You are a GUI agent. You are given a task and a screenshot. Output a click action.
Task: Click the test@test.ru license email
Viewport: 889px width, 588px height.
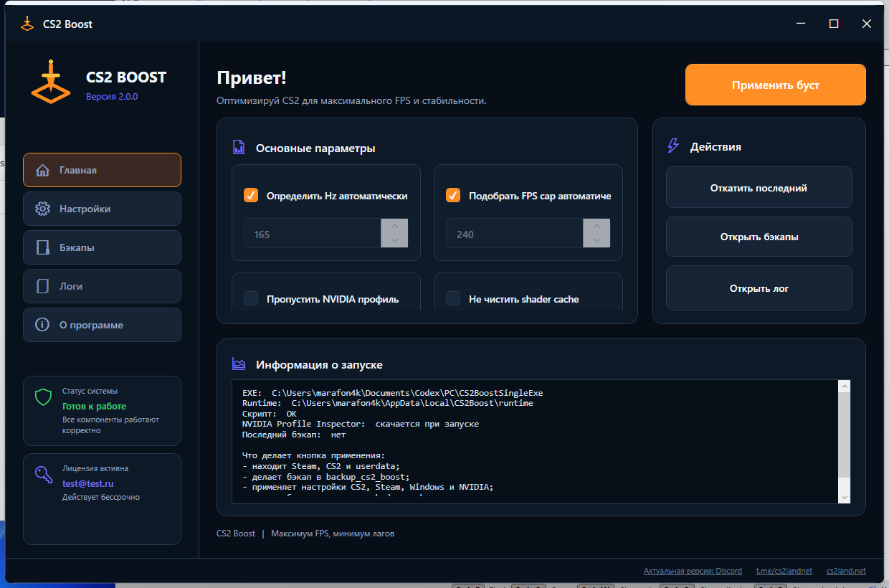[x=88, y=483]
